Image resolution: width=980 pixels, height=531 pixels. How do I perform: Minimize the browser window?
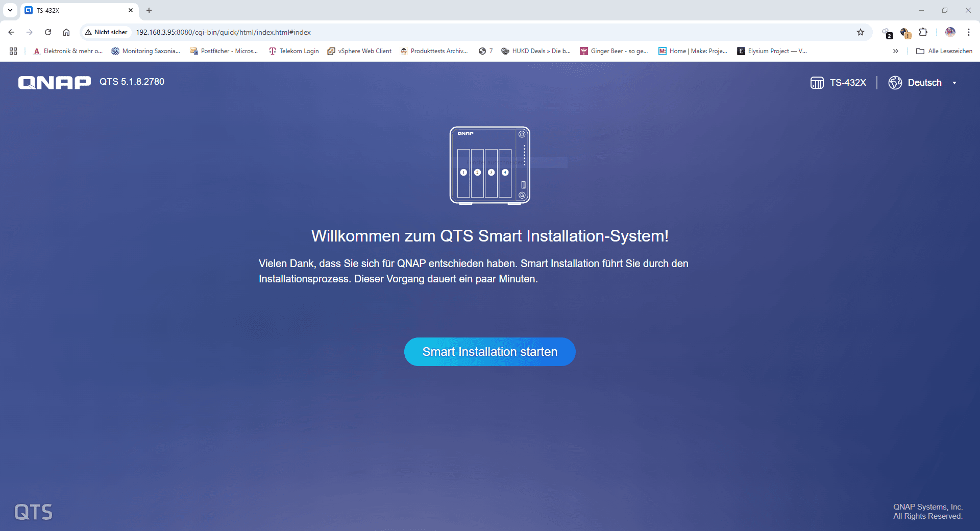click(921, 10)
